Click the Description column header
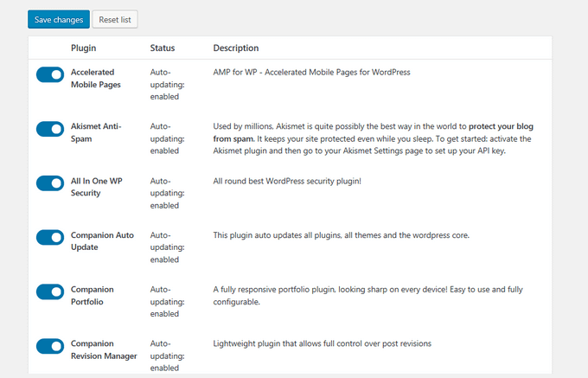Viewport: 588px width, 378px height. (x=236, y=48)
